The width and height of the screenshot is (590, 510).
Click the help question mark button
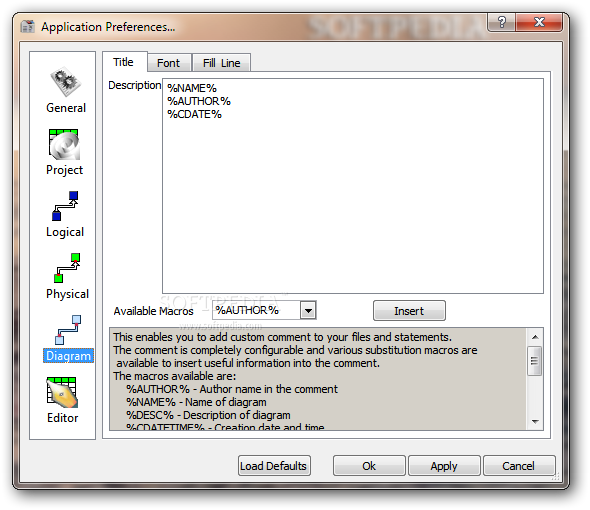pos(502,22)
